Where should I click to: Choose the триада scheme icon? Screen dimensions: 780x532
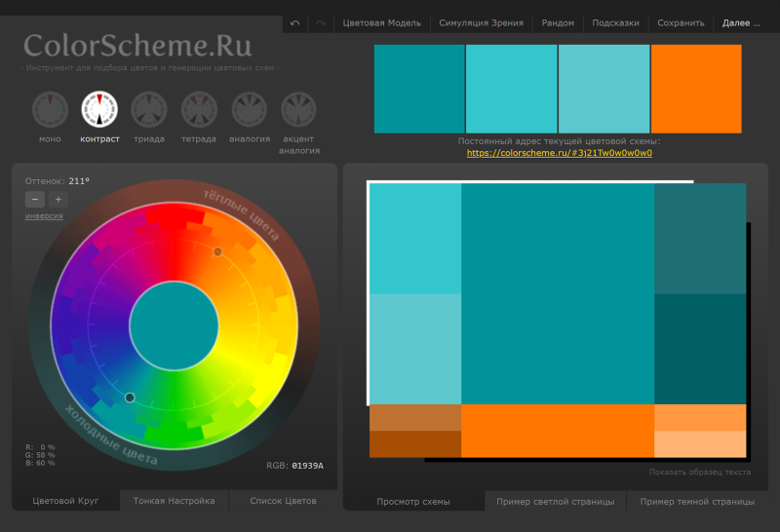(x=149, y=109)
